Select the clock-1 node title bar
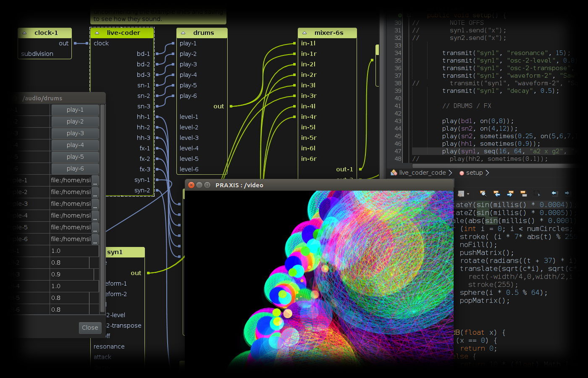The height and width of the screenshot is (378, 588). (45, 33)
